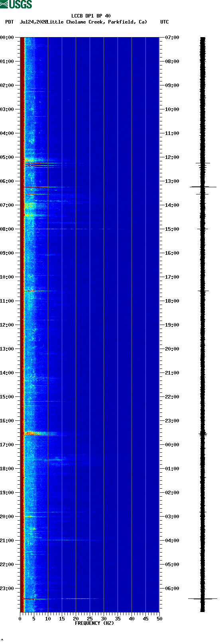This screenshot has height=644, width=220.
Task: Click the waveform spike near 13:15 UTC
Action: click(202, 186)
